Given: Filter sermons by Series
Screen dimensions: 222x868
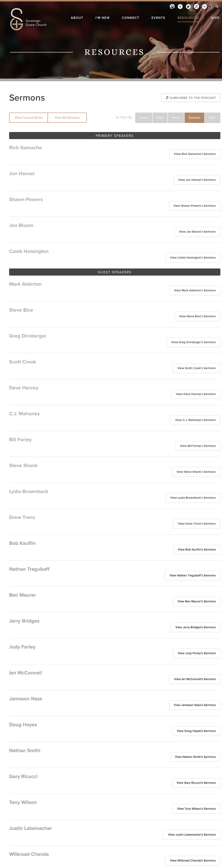Looking at the screenshot, I should coord(143,118).
